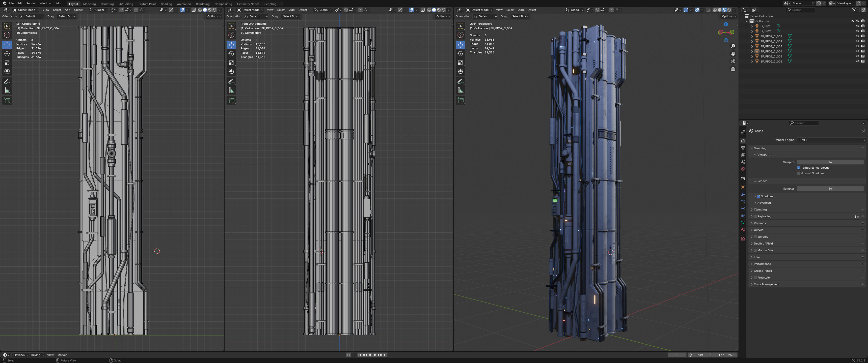Disable the Temporal Reprojection checkbox
The width and height of the screenshot is (868, 363).
[799, 168]
